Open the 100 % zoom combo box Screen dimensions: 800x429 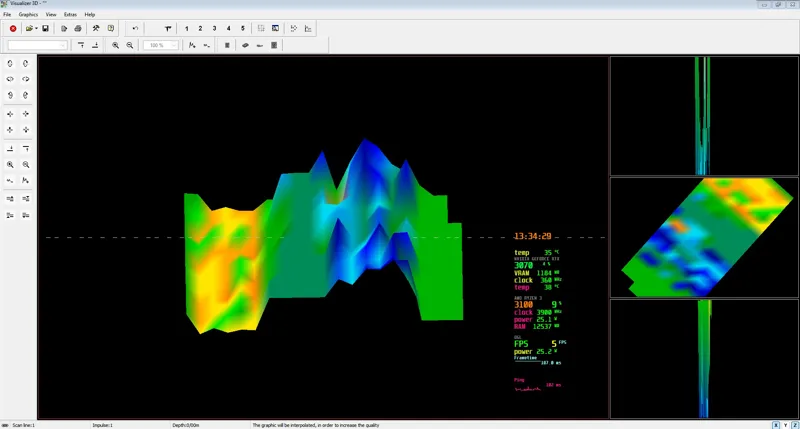point(161,45)
